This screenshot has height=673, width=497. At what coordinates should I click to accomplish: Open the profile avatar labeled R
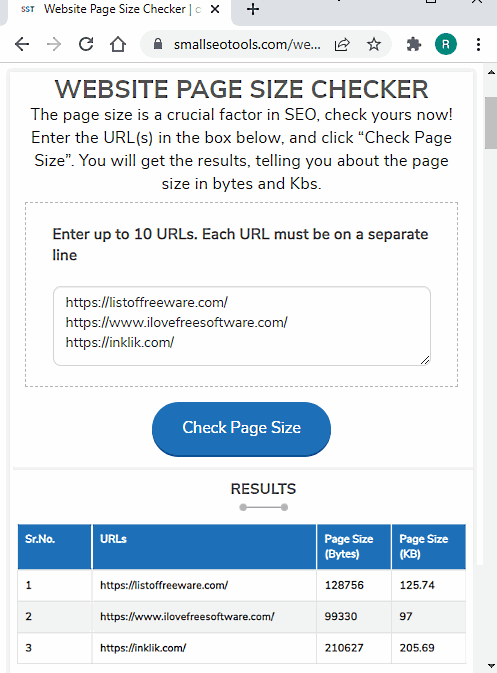click(445, 44)
